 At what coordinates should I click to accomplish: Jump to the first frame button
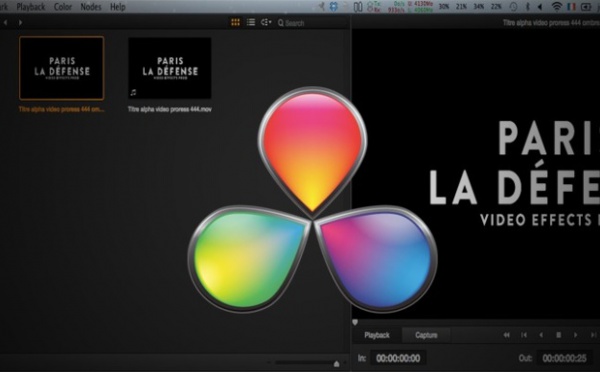(524, 335)
